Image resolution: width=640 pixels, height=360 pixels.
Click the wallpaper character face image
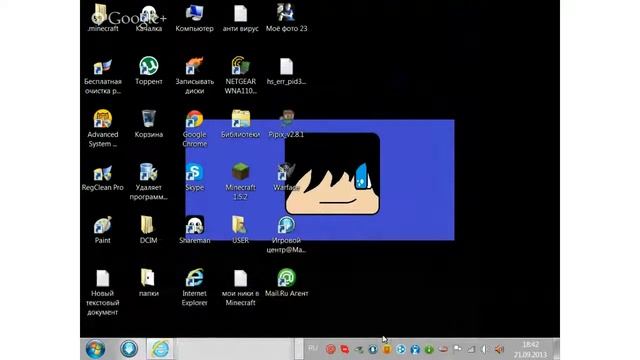point(332,173)
